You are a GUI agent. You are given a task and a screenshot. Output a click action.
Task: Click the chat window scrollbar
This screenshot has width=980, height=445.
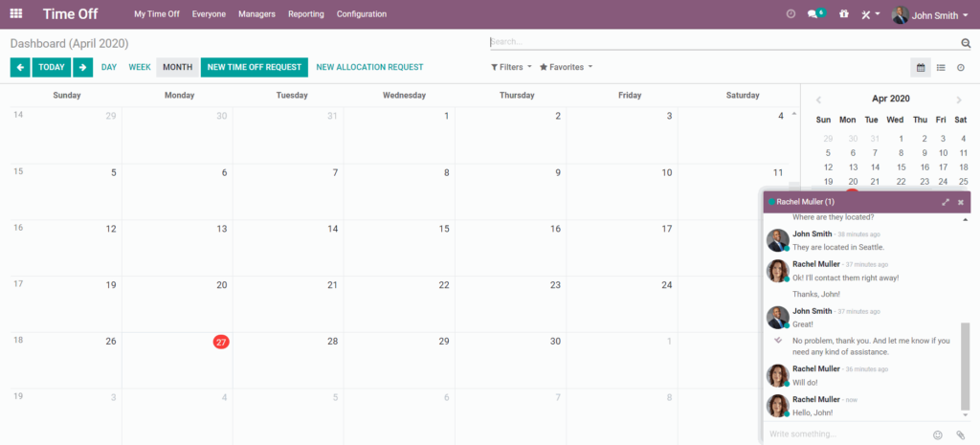pos(965,364)
